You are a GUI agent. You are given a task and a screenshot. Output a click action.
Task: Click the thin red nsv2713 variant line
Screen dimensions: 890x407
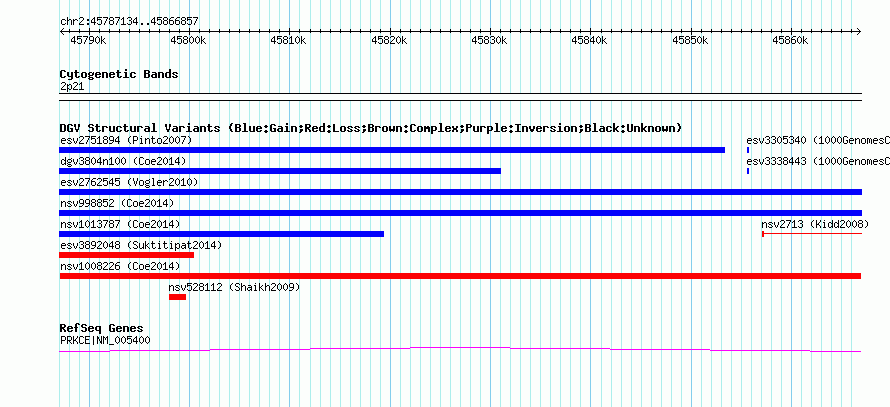[x=812, y=234]
